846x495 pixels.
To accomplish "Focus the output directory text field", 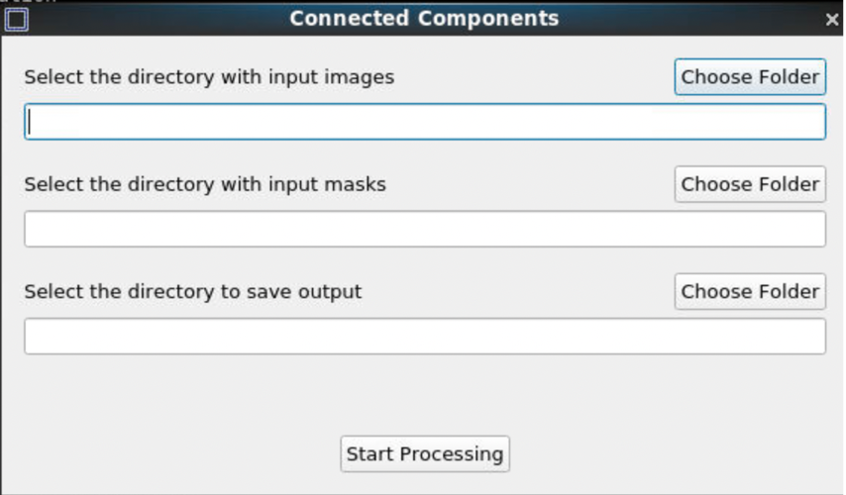I will click(425, 336).
